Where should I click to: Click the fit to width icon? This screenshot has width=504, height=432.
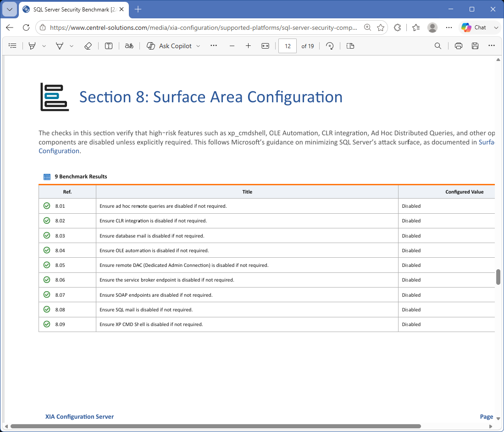point(265,46)
